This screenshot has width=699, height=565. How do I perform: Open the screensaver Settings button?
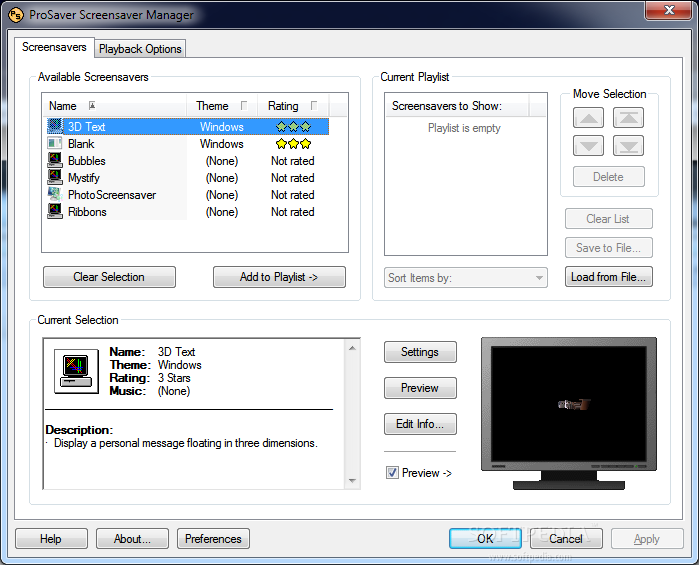(420, 352)
